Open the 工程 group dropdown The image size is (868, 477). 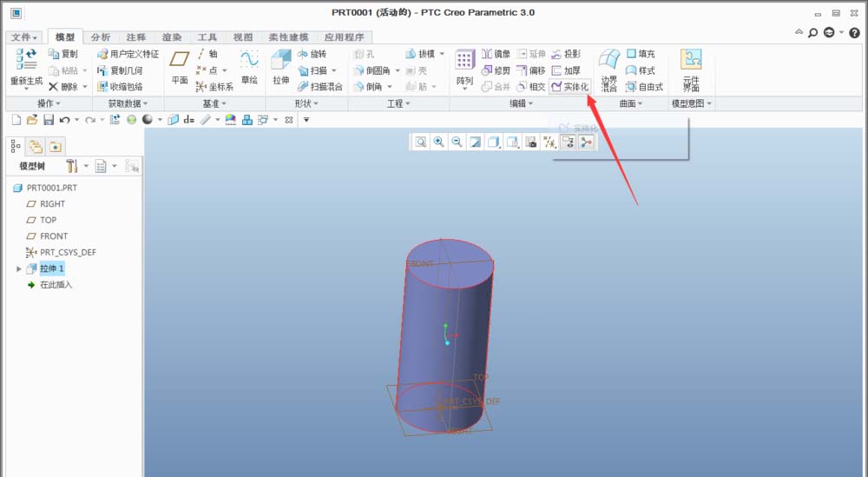click(398, 103)
